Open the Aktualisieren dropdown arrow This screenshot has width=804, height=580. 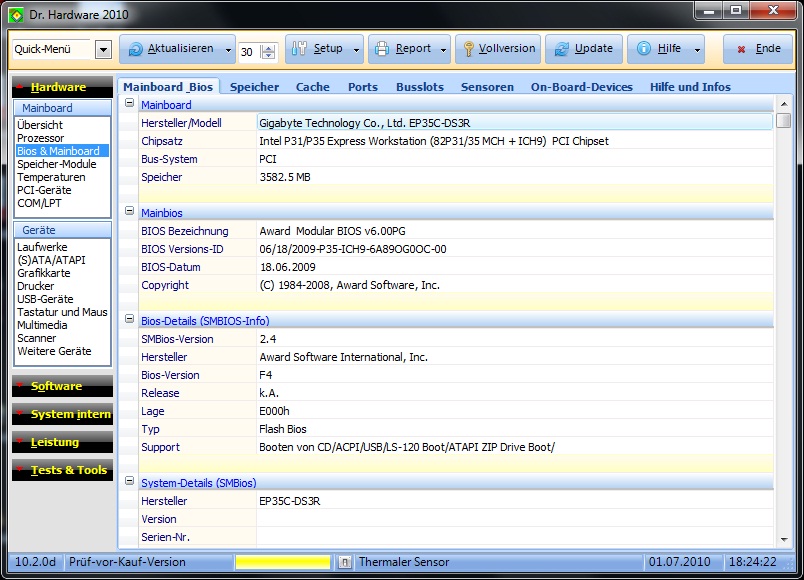pos(228,50)
